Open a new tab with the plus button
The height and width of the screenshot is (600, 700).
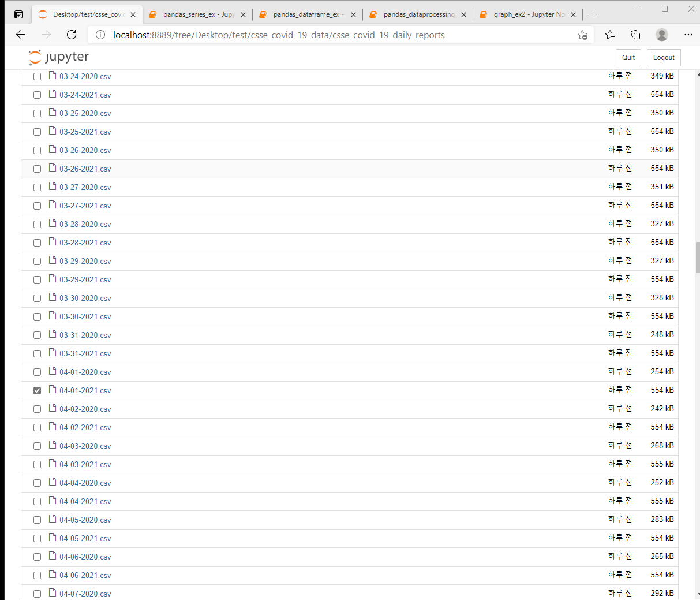(593, 14)
